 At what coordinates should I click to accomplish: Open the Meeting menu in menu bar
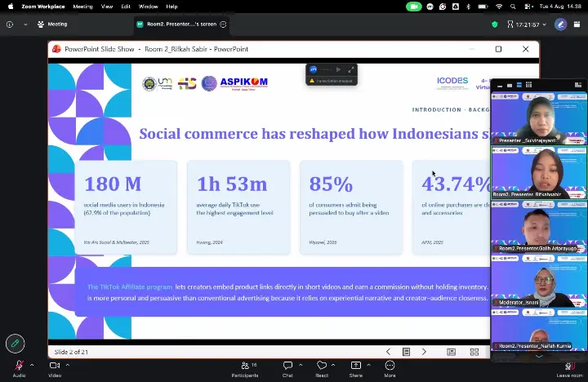tap(82, 7)
